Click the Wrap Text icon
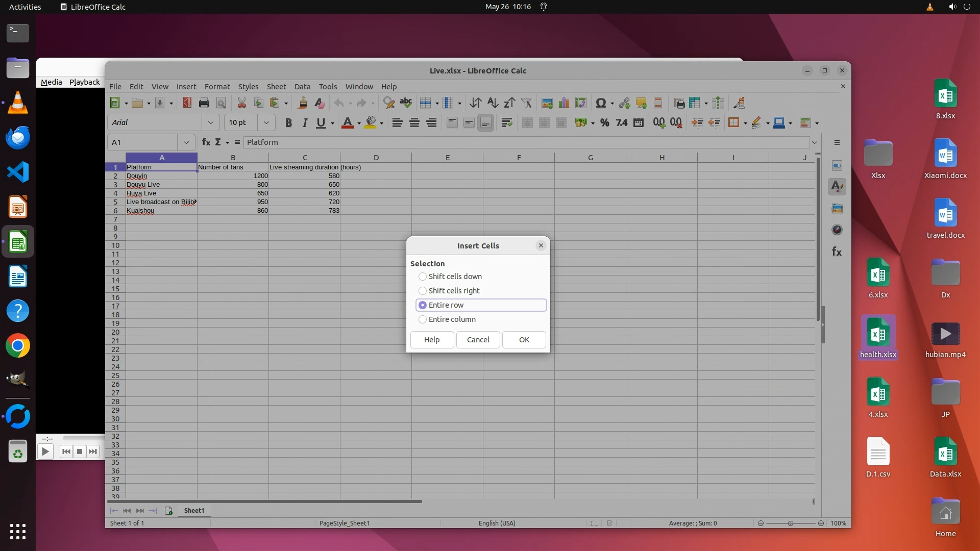Viewport: 980px width, 551px height. [506, 122]
